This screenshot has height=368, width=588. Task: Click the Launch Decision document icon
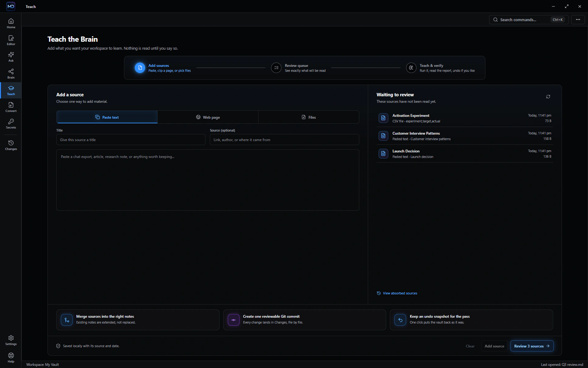pyautogui.click(x=383, y=154)
